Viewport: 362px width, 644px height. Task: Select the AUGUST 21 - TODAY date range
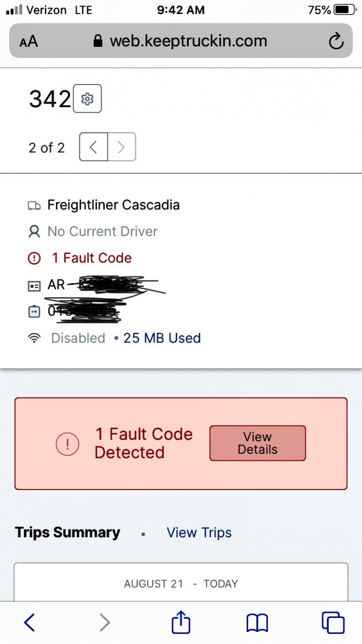[x=181, y=584]
